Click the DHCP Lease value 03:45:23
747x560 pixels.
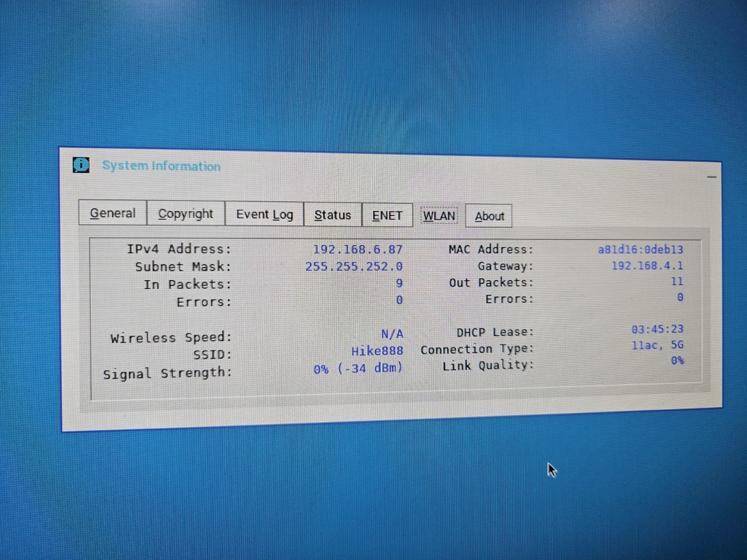point(657,329)
